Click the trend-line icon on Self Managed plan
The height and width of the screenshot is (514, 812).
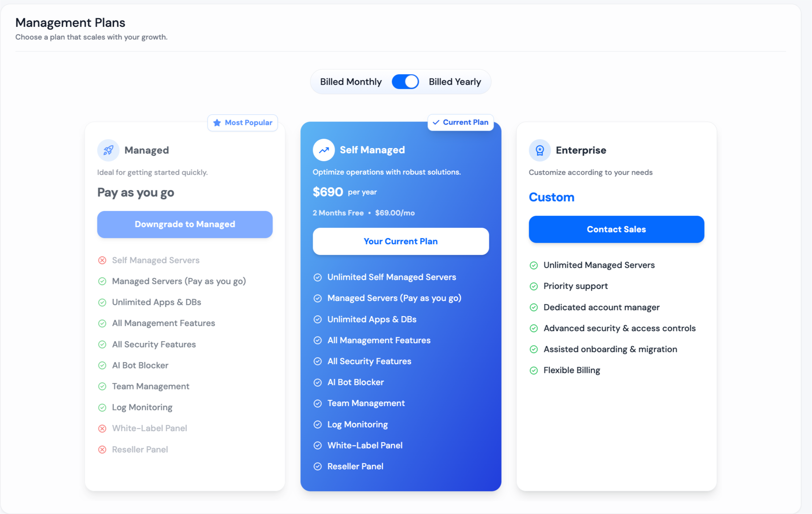323,150
